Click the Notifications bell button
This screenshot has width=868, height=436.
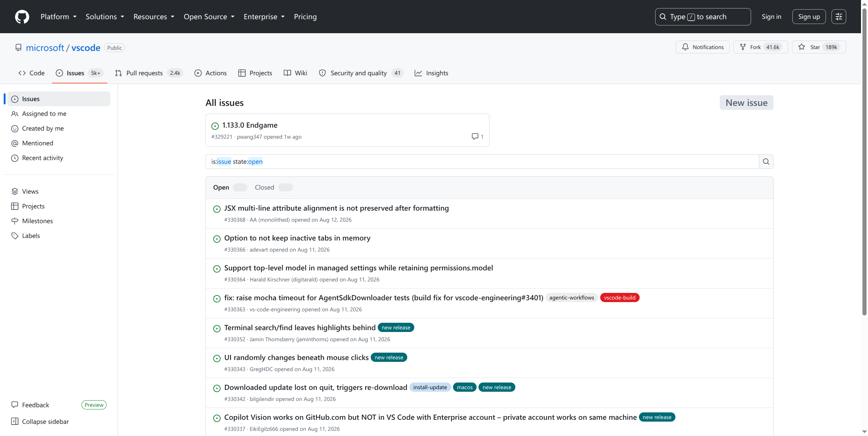(702, 47)
